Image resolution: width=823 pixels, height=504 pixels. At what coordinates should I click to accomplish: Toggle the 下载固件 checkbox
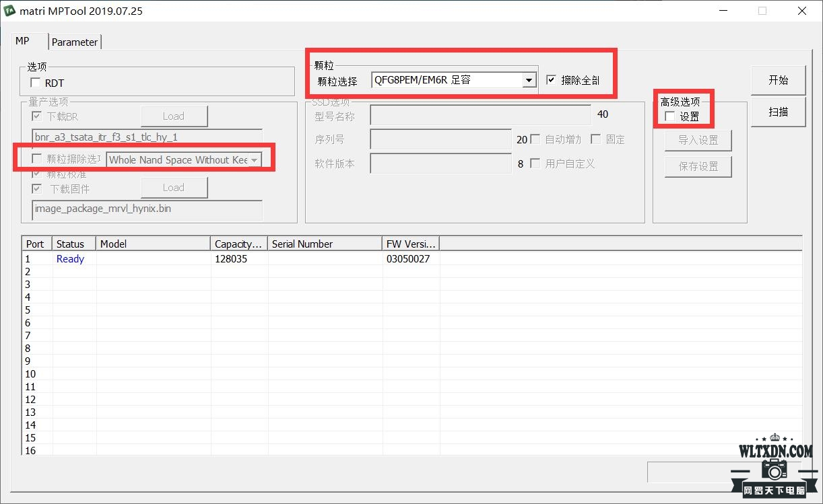(x=36, y=188)
